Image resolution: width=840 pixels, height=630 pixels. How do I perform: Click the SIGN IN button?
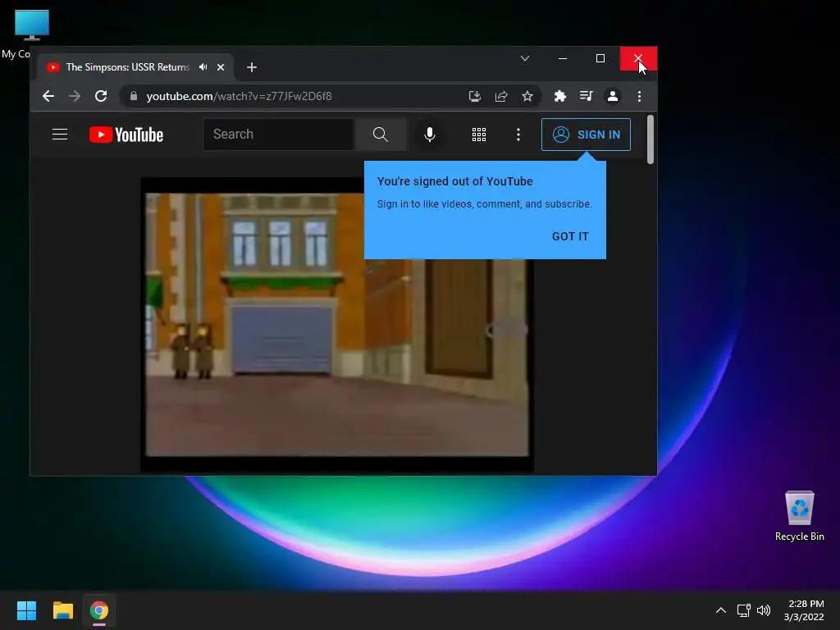click(x=586, y=135)
